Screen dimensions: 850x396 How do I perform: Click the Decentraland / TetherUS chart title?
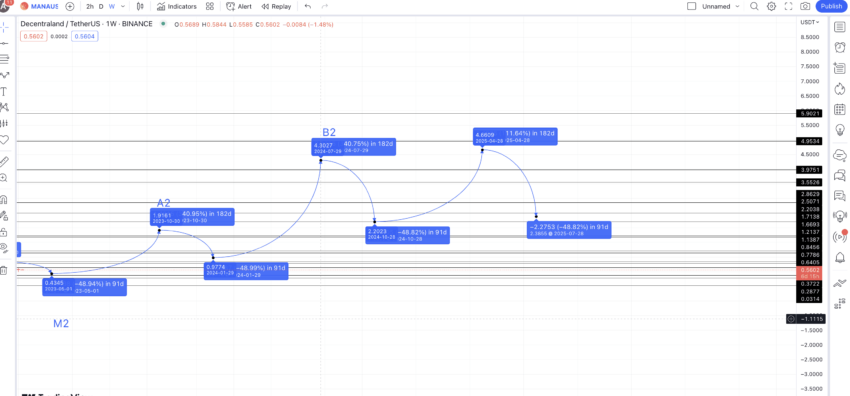(x=86, y=24)
